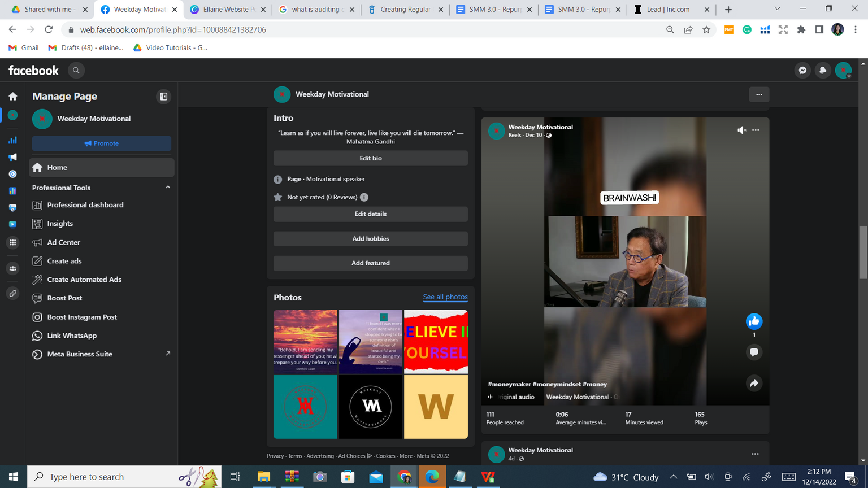
Task: Bookmark this page with star icon
Action: pos(706,30)
